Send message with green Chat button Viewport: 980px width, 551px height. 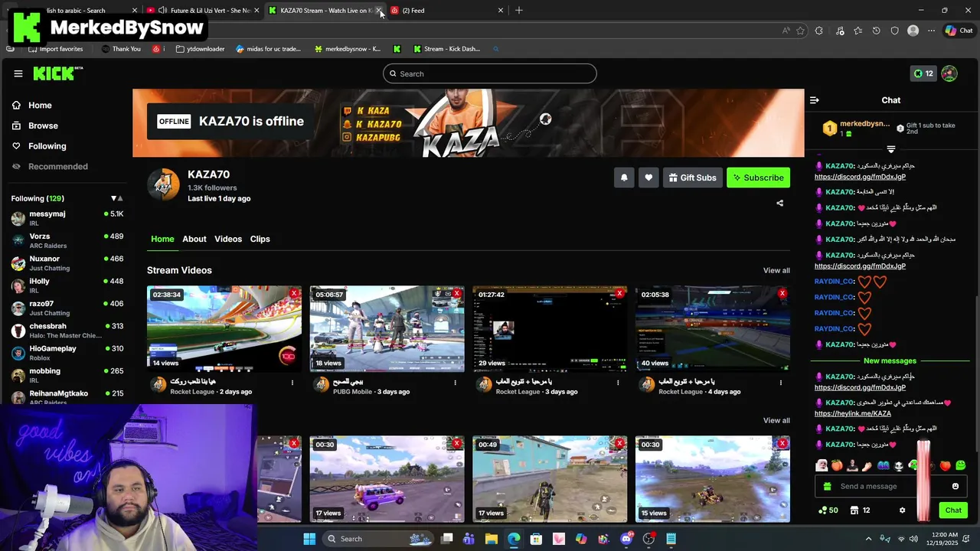point(953,510)
